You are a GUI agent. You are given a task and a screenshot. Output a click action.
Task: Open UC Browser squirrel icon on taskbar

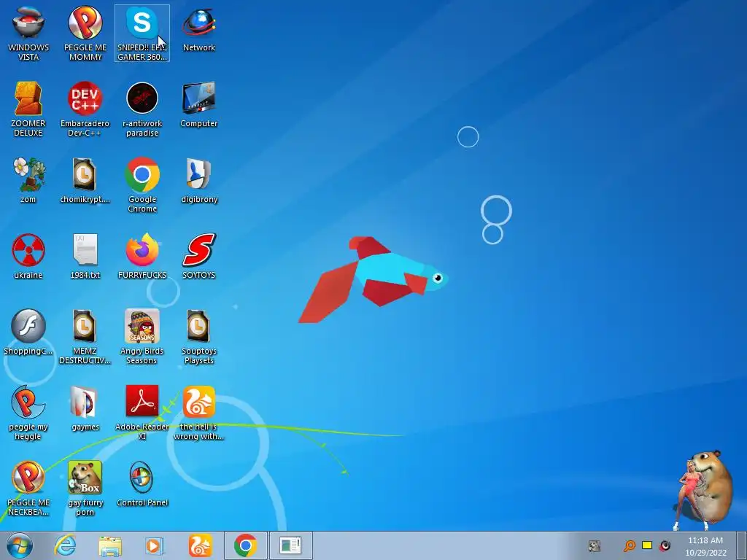200,545
